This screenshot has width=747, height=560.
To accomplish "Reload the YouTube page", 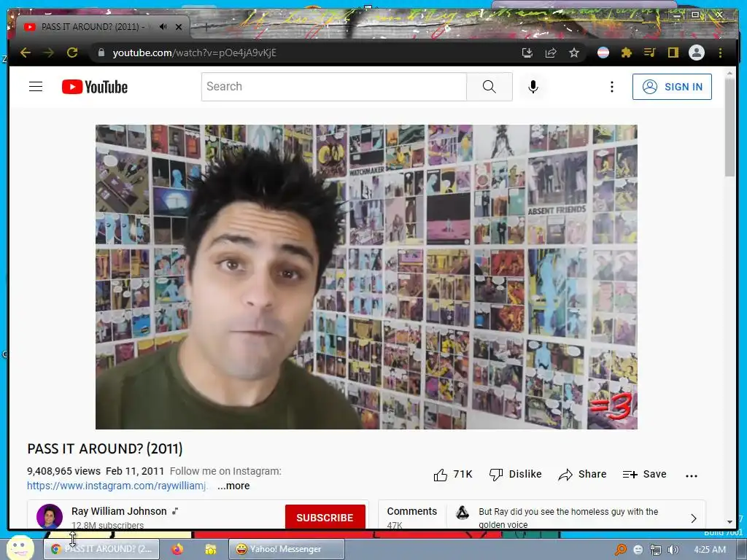I will coord(72,52).
